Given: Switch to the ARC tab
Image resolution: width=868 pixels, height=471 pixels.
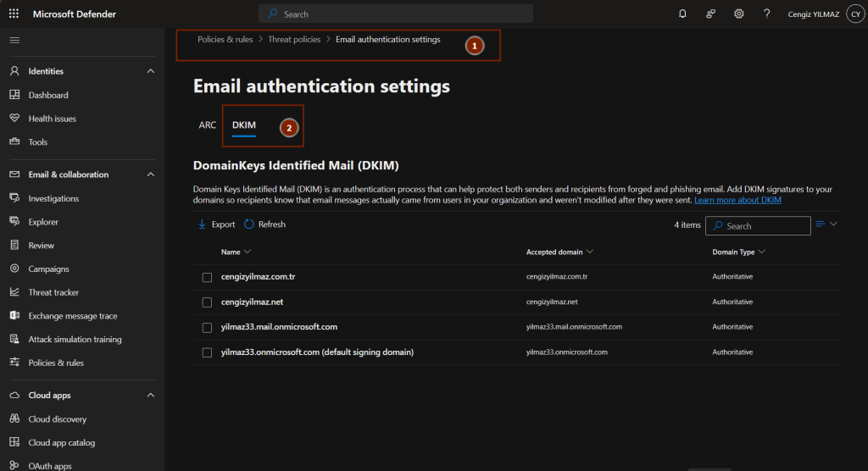Looking at the screenshot, I should 208,125.
